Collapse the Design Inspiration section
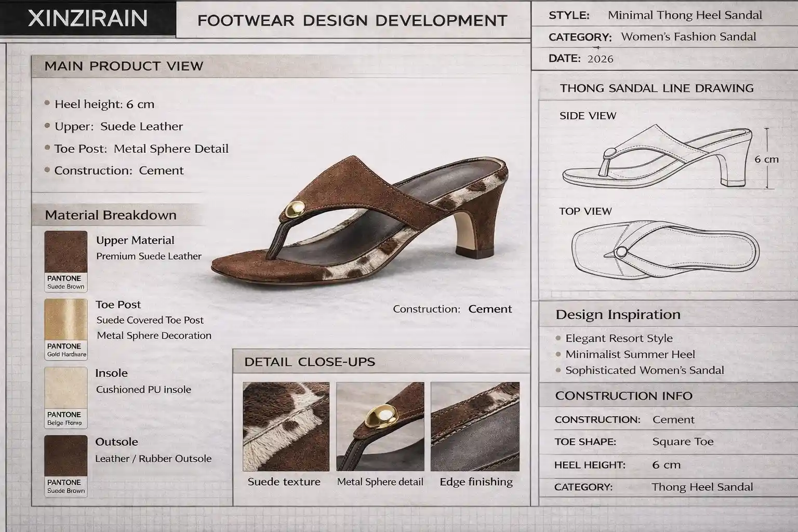Image resolution: width=798 pixels, height=532 pixels. [x=618, y=314]
